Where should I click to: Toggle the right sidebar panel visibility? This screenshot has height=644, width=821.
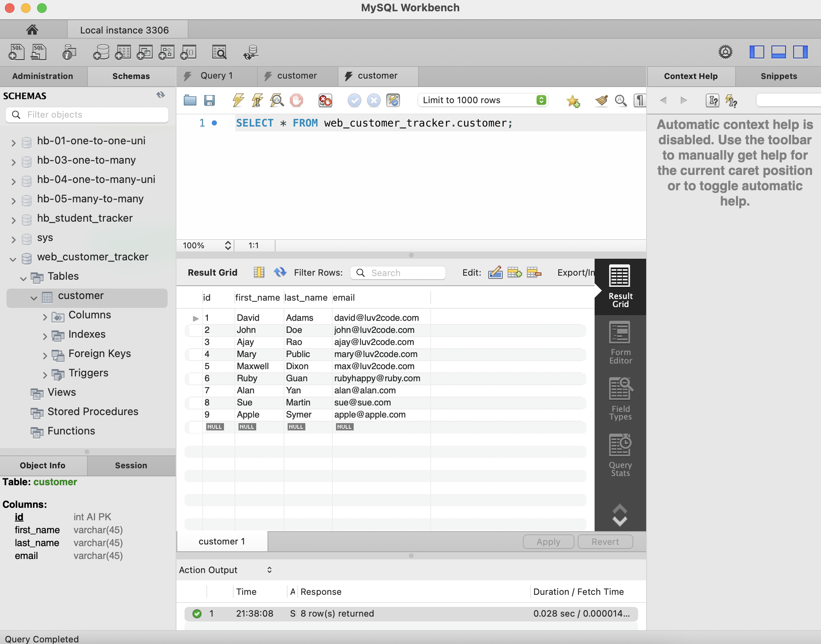coord(800,52)
